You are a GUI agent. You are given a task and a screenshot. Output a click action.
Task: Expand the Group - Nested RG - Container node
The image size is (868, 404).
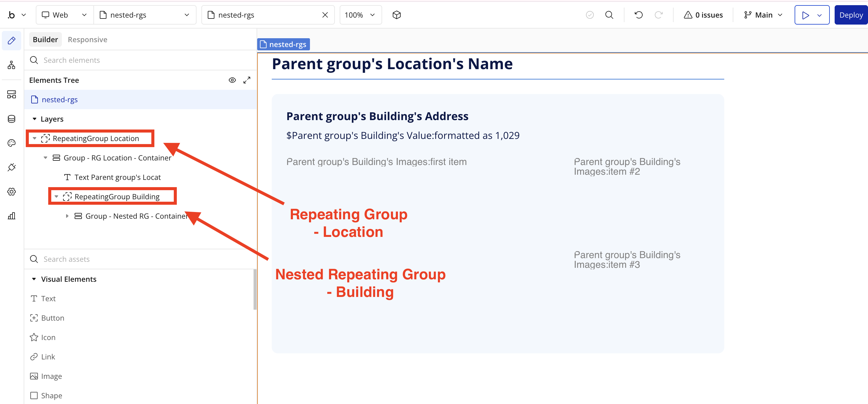pos(67,216)
